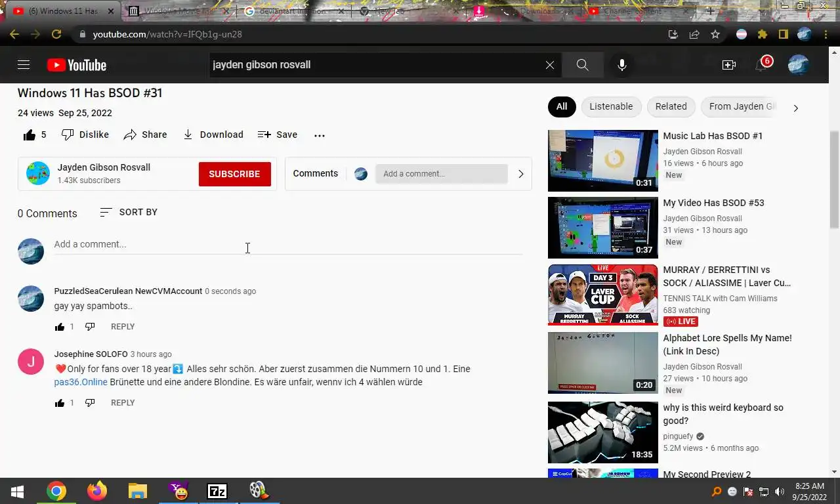
Task: Open the taskbar clock and date
Action: 809,492
